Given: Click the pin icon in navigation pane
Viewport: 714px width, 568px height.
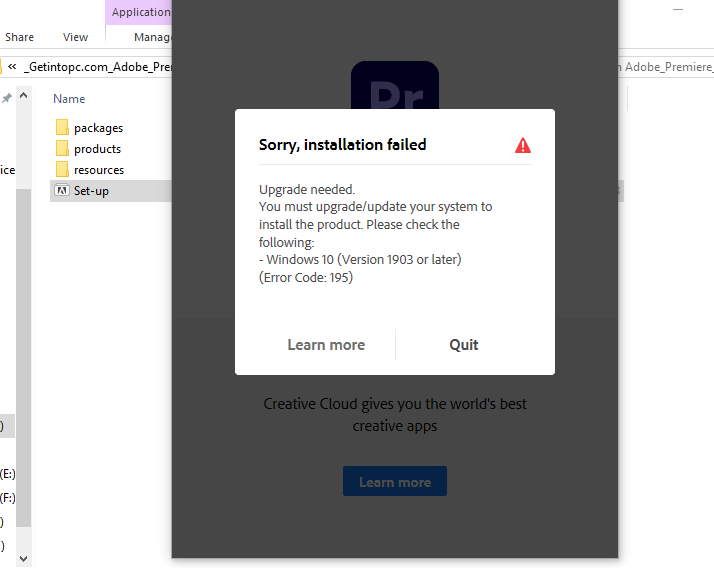Looking at the screenshot, I should (x=6, y=98).
